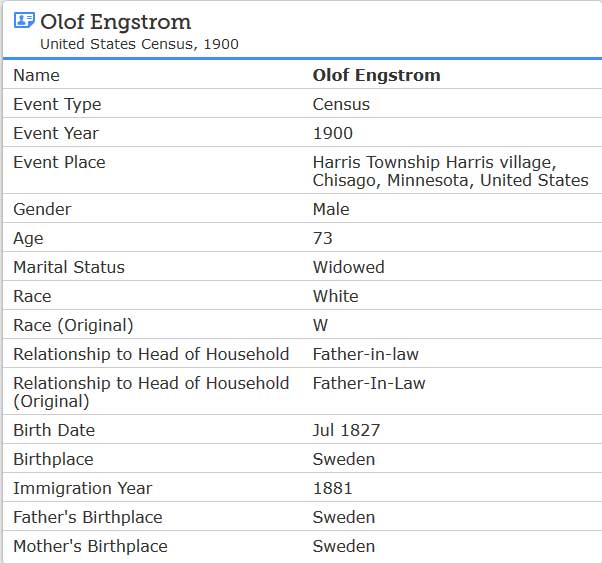Select the United States Census, 1900 subtitle

139,44
